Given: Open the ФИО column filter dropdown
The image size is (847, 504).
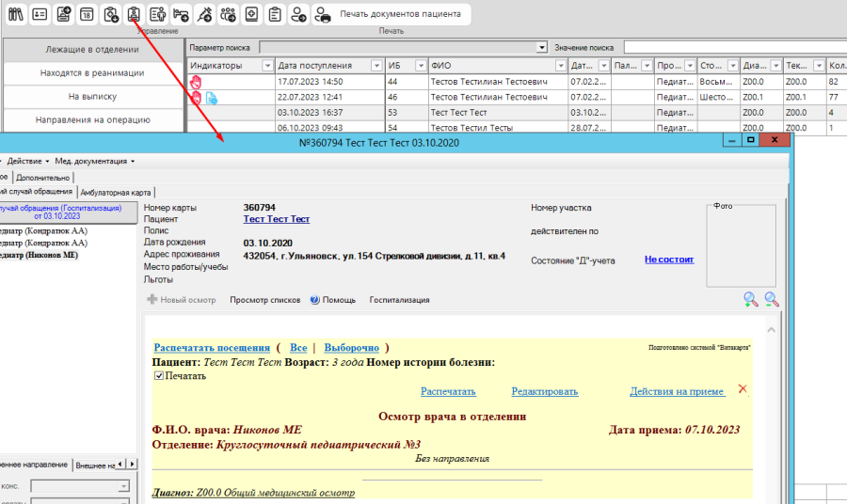Looking at the screenshot, I should [560, 66].
